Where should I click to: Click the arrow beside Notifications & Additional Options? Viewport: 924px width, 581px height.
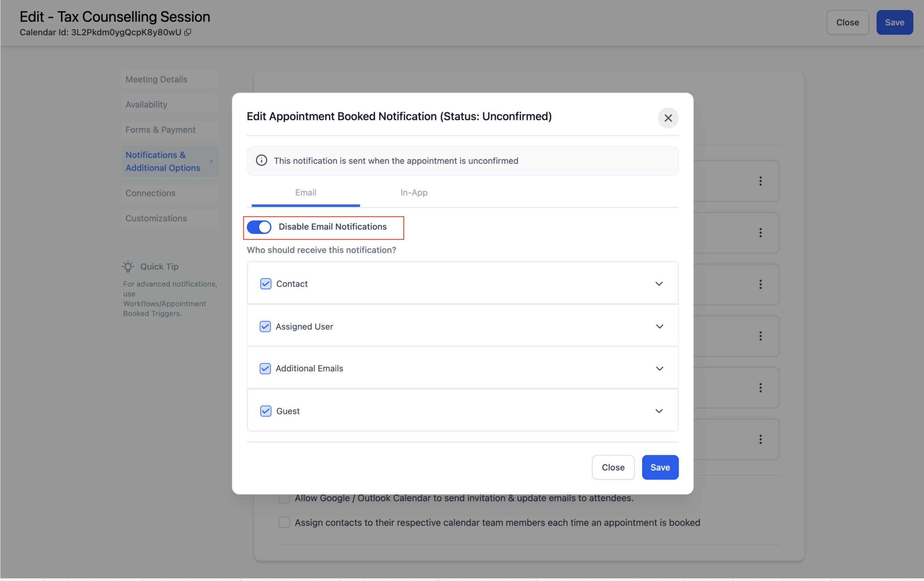coord(211,161)
